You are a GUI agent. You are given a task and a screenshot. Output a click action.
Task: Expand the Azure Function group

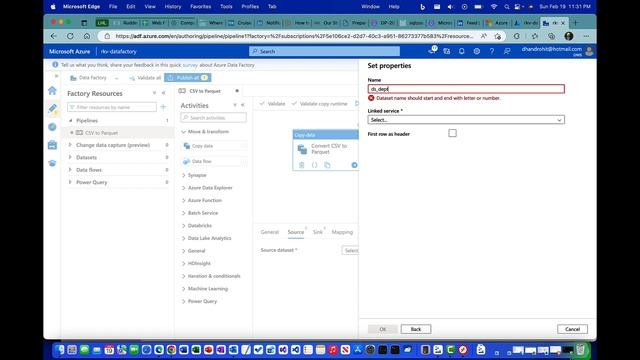(x=184, y=200)
